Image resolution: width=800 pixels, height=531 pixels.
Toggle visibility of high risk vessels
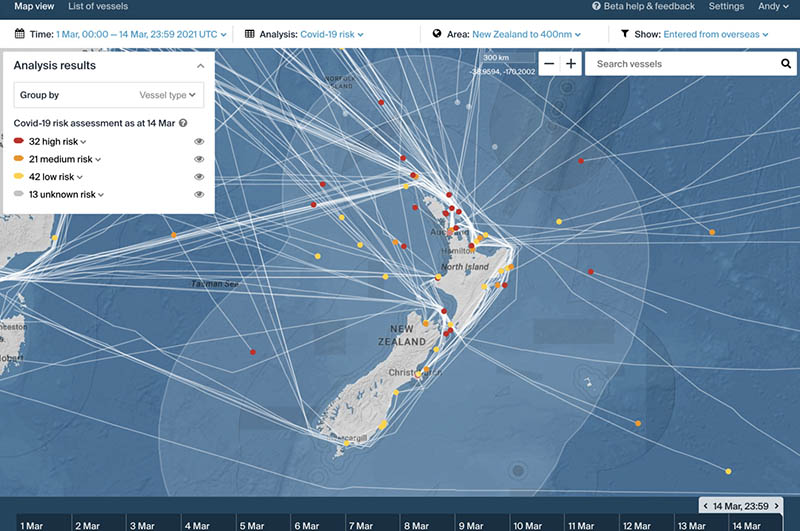click(x=199, y=141)
